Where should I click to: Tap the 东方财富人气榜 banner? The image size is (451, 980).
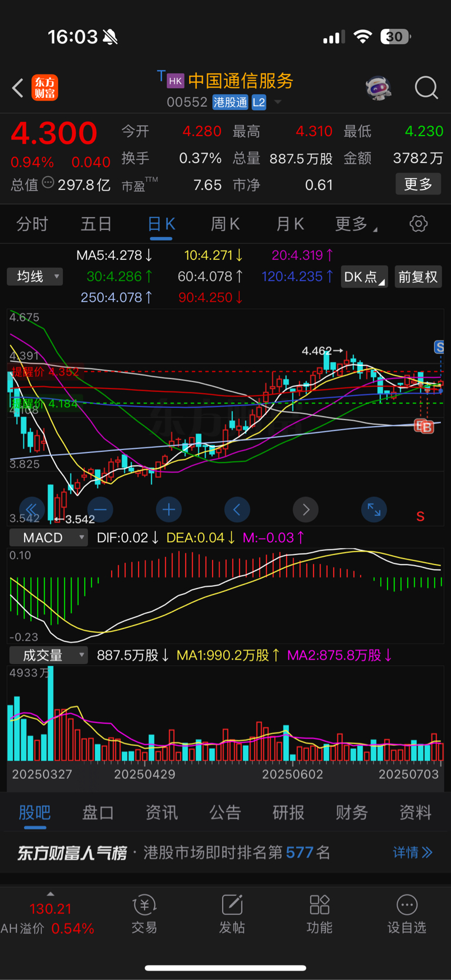[72, 853]
